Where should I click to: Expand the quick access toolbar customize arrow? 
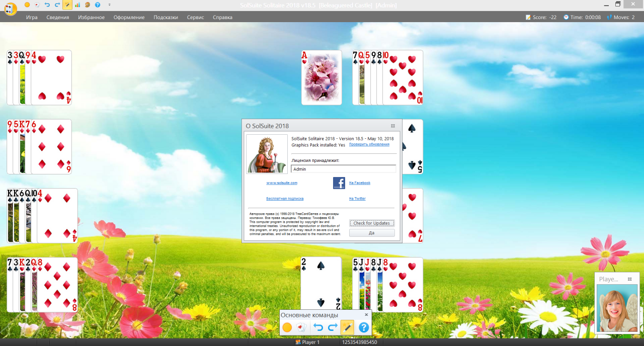click(x=110, y=5)
